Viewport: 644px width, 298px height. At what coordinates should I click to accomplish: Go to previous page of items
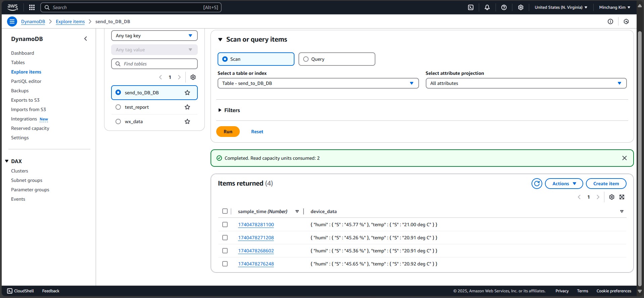(579, 197)
